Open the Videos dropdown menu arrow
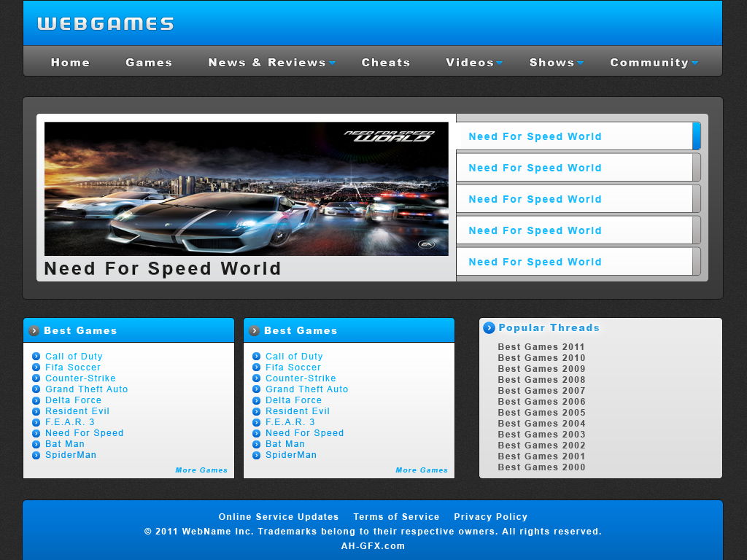The image size is (747, 560). 500,63
